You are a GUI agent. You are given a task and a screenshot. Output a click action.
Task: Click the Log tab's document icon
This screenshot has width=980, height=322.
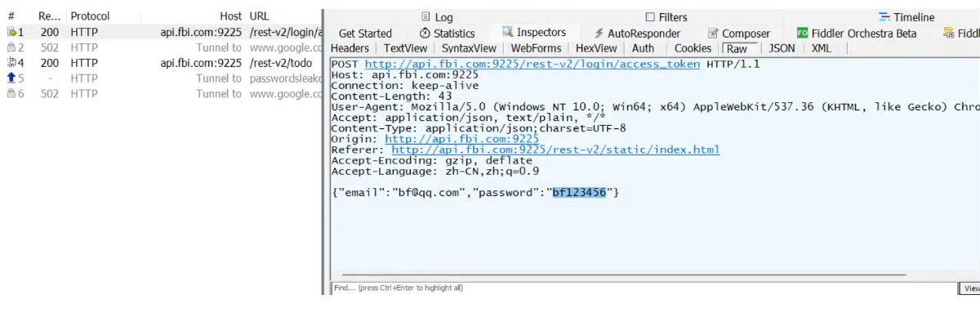tap(425, 17)
